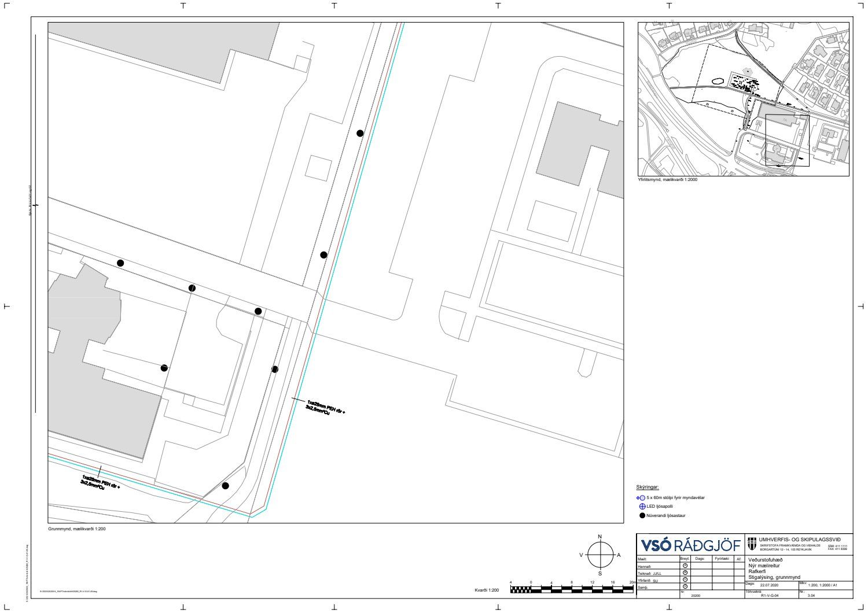868x613 pixels.
Task: Click the Reykjavik city crest emblem
Action: click(x=752, y=544)
